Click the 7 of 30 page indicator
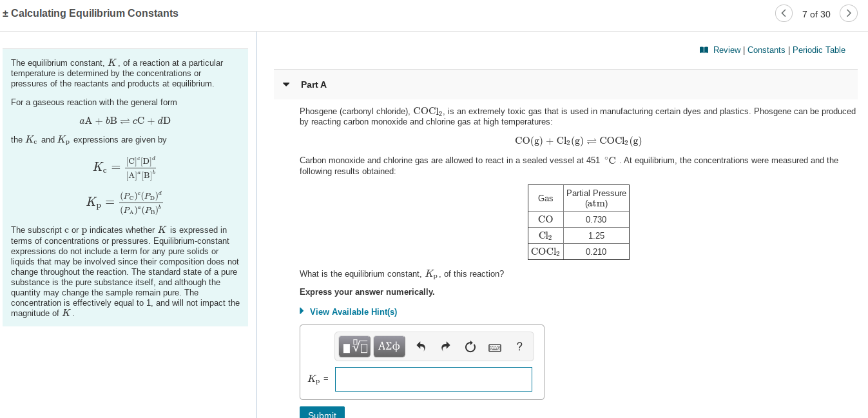This screenshot has width=868, height=418. [816, 14]
